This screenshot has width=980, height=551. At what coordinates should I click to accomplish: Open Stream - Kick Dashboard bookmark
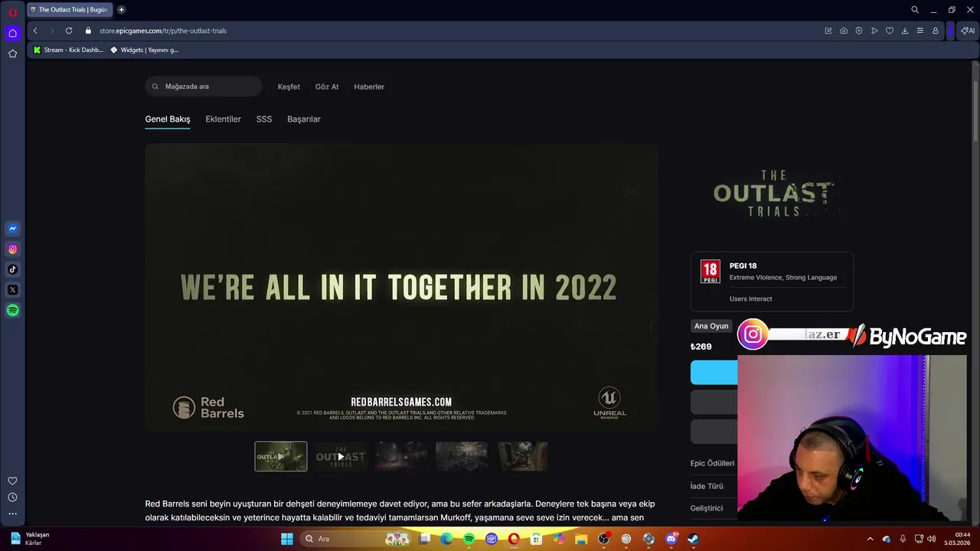(68, 50)
